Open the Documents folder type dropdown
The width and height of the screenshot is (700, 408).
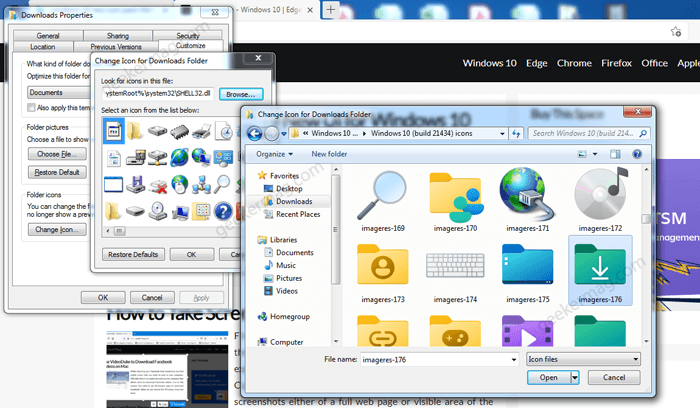59,92
